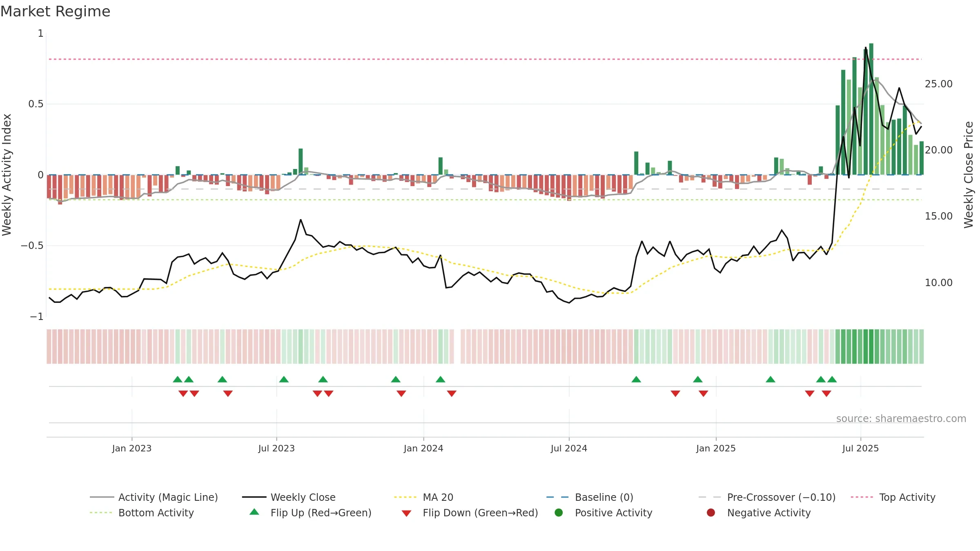The height and width of the screenshot is (551, 980).
Task: Click the −0.5 activity axis label
Action: pos(32,246)
